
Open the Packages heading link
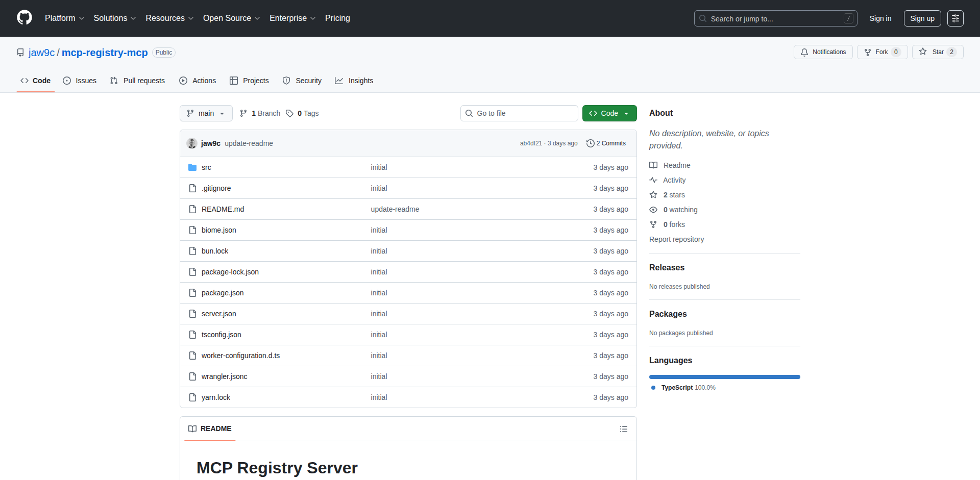[x=668, y=314]
